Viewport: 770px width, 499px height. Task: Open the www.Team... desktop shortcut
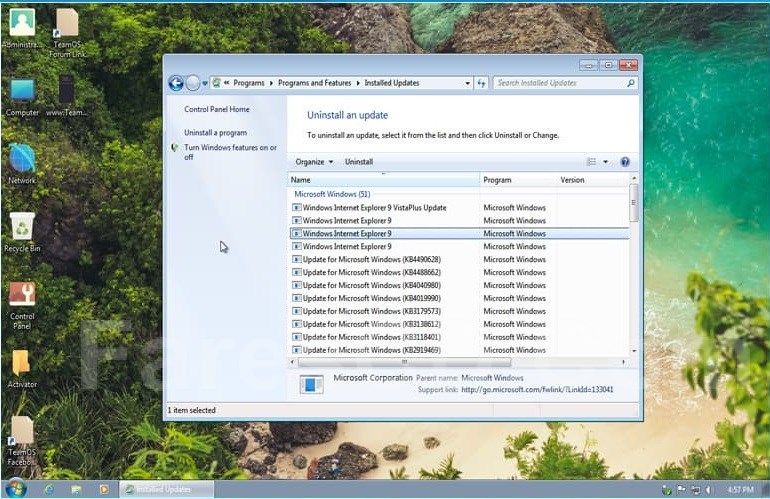tap(67, 96)
